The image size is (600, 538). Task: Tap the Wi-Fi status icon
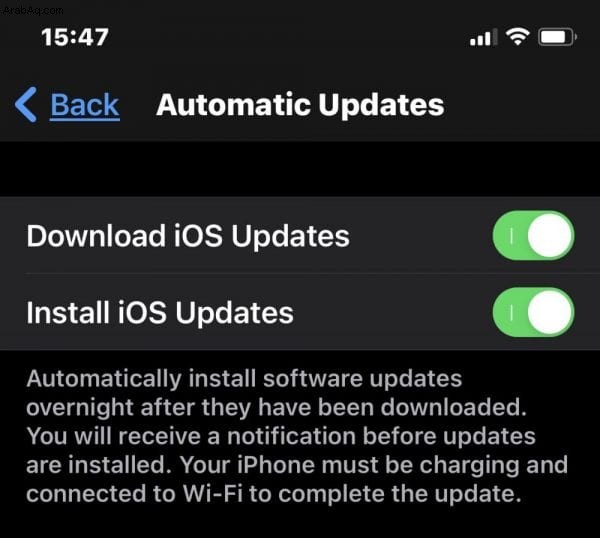tap(517, 37)
